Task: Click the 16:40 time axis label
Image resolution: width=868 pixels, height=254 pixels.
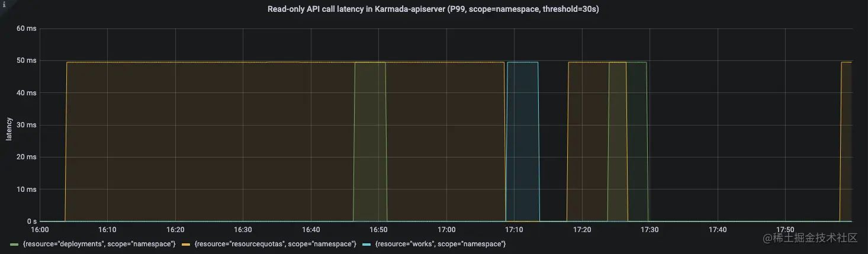Action: pyautogui.click(x=311, y=230)
